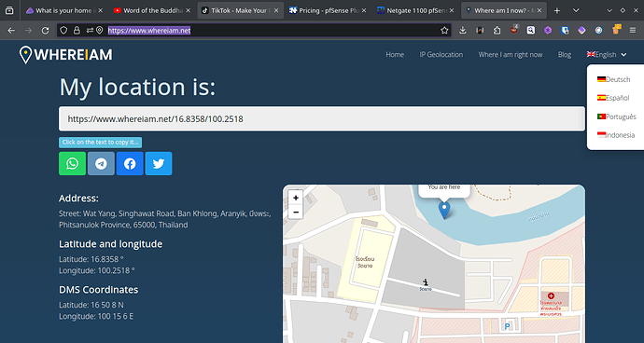644x343 pixels.
Task: Open the browser downloads icon
Action: 462,30
